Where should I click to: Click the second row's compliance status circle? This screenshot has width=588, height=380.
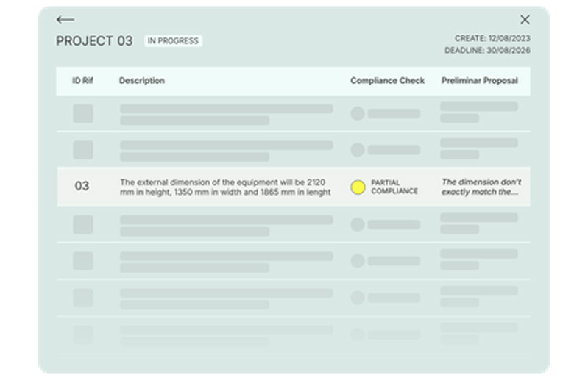(x=358, y=150)
